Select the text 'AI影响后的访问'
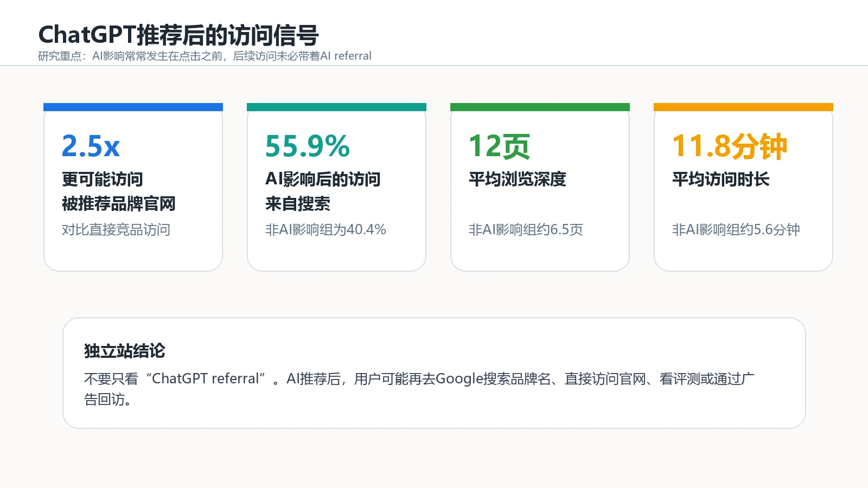This screenshot has width=868, height=488. pos(323,179)
